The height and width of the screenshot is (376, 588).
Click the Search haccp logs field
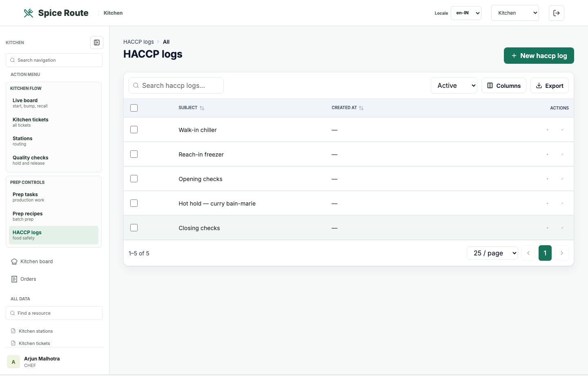[x=176, y=85]
